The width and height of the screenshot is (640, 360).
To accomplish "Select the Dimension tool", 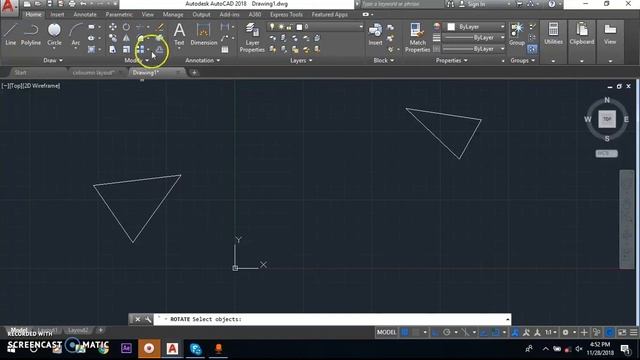I will tap(204, 34).
